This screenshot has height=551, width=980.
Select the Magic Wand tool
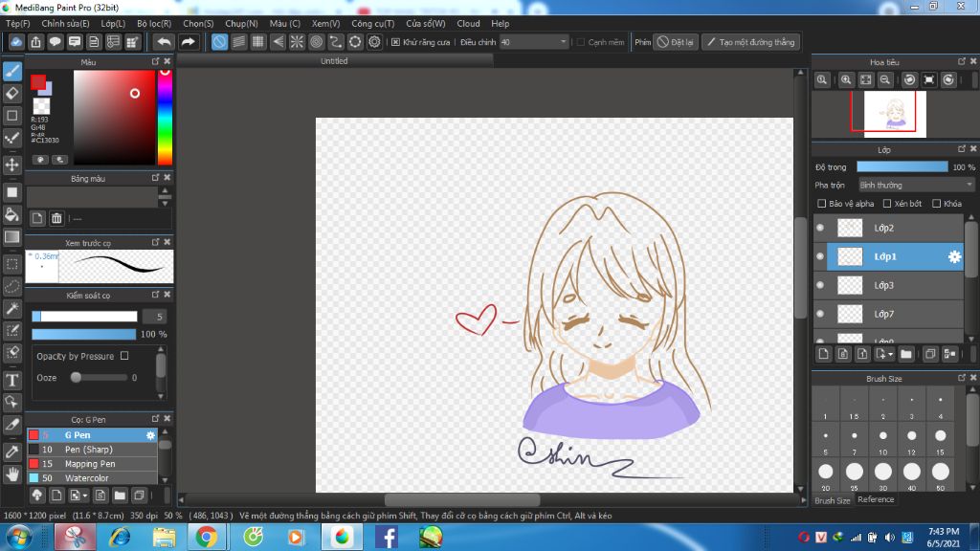tap(12, 309)
